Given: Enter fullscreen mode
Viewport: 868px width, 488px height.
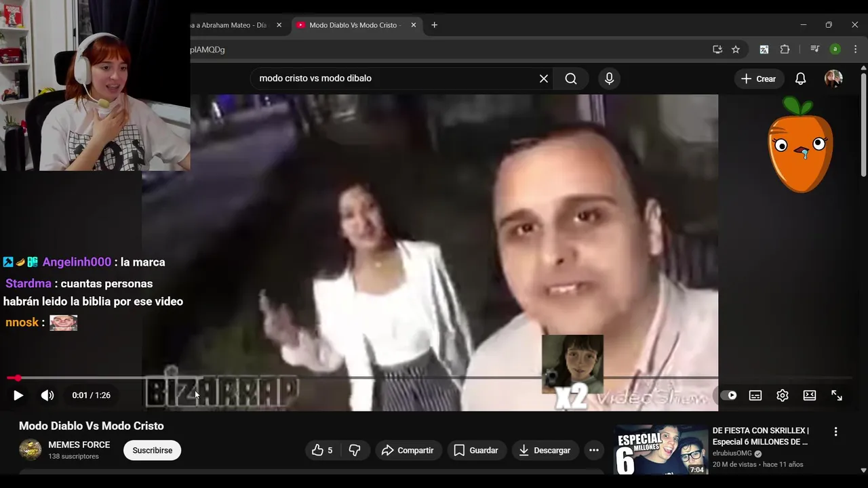Looking at the screenshot, I should [x=837, y=395].
